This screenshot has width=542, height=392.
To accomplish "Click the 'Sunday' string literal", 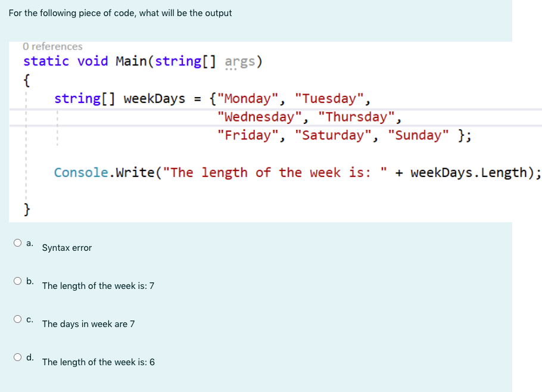I will [418, 135].
